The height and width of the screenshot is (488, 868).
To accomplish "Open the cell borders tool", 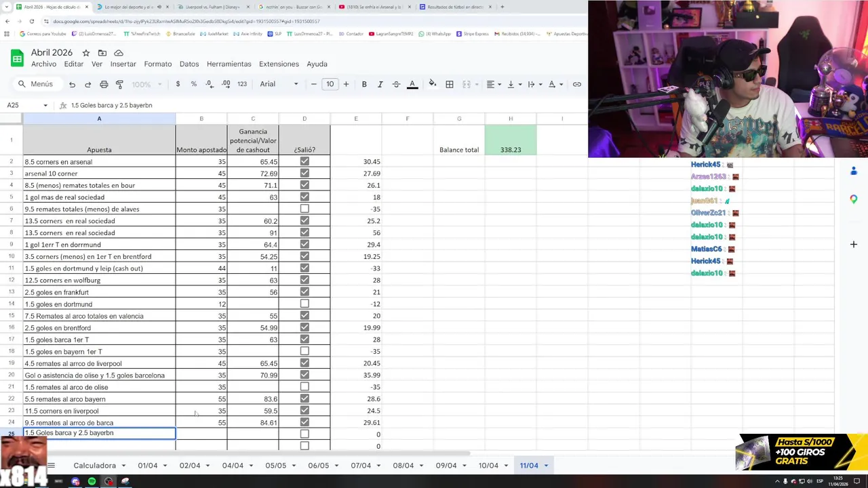I will tap(450, 84).
